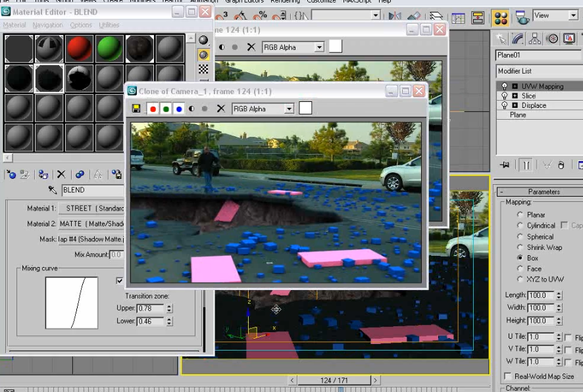The image size is (583, 392).
Task: Open the Hierarchy command panel tab
Action: pos(535,39)
